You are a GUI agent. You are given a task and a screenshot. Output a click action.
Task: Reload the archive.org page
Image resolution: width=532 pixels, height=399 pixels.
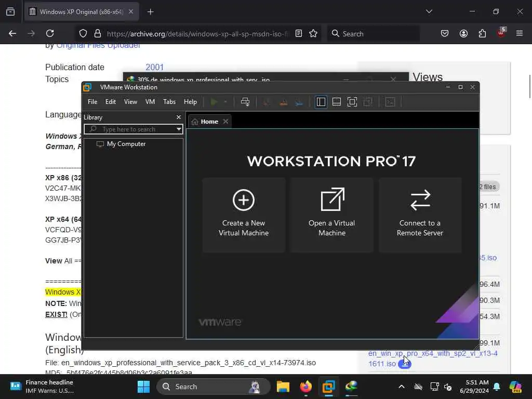tap(50, 34)
